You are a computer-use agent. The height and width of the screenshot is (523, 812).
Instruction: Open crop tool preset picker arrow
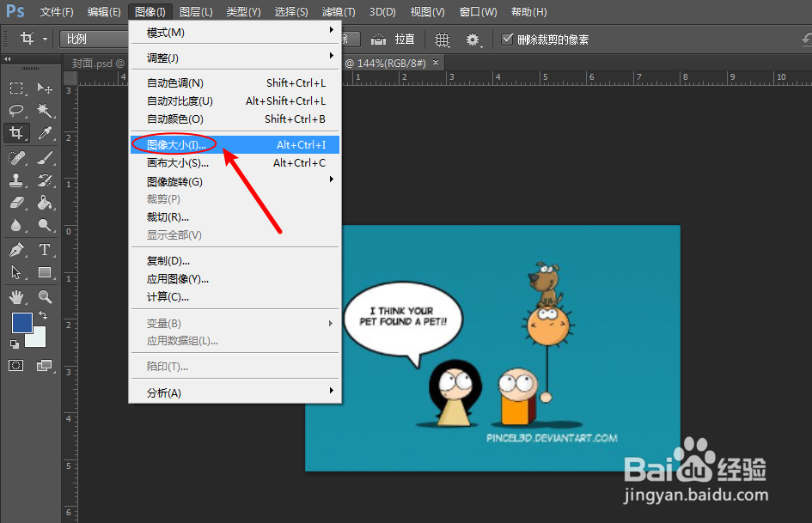coord(45,39)
